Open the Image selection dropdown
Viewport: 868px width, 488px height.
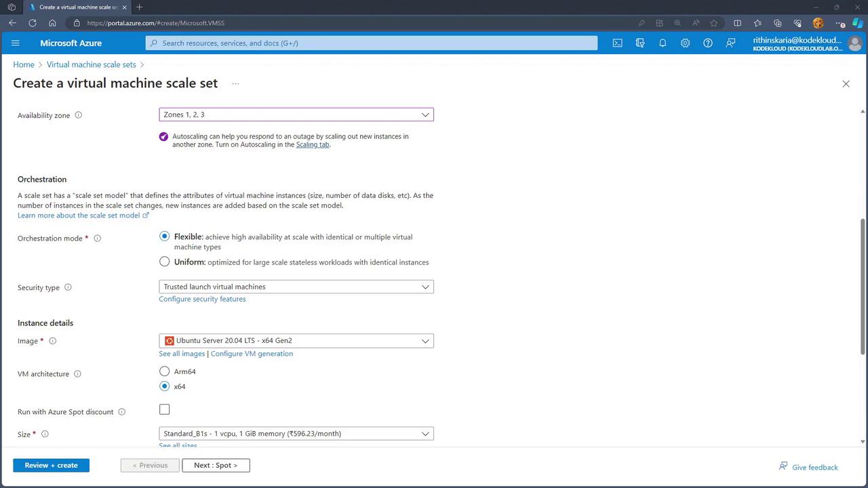(x=296, y=341)
